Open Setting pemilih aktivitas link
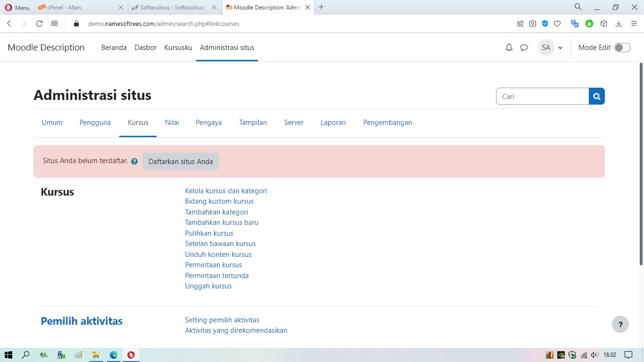 click(x=222, y=320)
